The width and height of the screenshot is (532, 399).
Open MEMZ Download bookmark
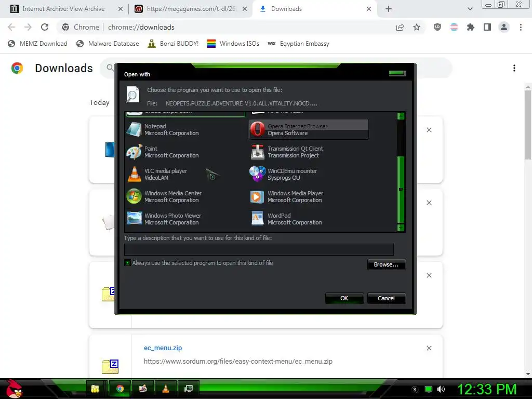[37, 44]
